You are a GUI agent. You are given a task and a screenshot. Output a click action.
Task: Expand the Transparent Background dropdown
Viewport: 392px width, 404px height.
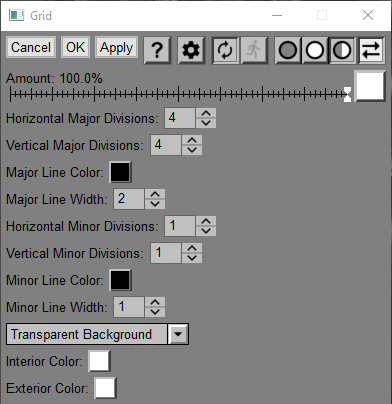[x=178, y=334]
